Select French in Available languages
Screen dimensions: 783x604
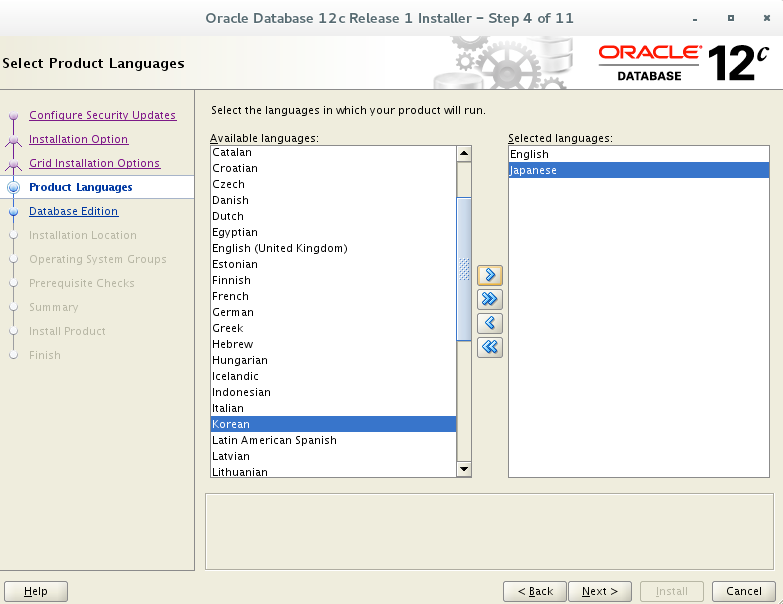pyautogui.click(x=333, y=296)
